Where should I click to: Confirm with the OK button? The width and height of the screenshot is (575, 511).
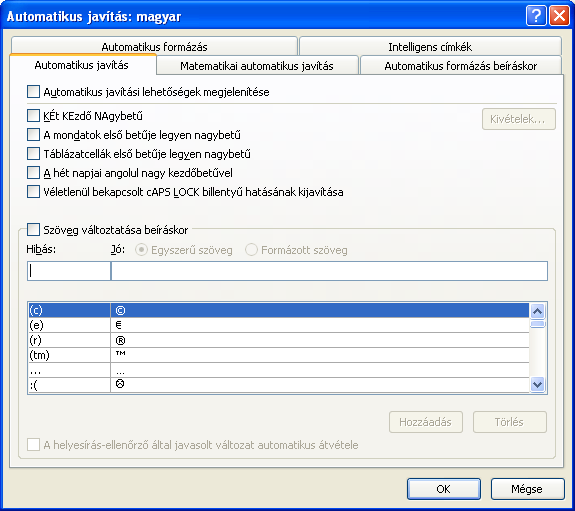pos(444,489)
